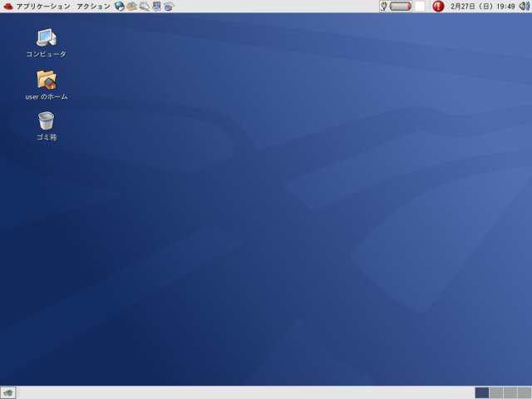Screen dimensions: 532x399
Task: Open the ゴミ箱 trash icon
Action: 47,126
